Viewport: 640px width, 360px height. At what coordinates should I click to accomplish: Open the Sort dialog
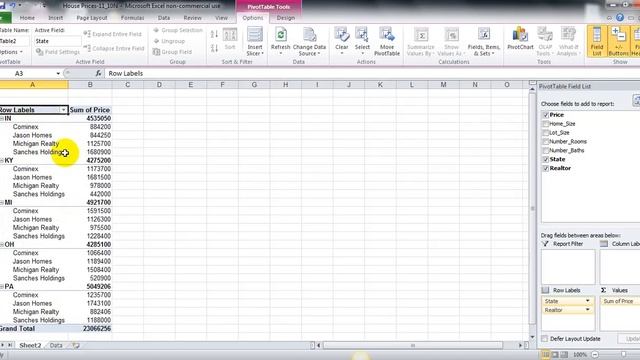click(230, 39)
